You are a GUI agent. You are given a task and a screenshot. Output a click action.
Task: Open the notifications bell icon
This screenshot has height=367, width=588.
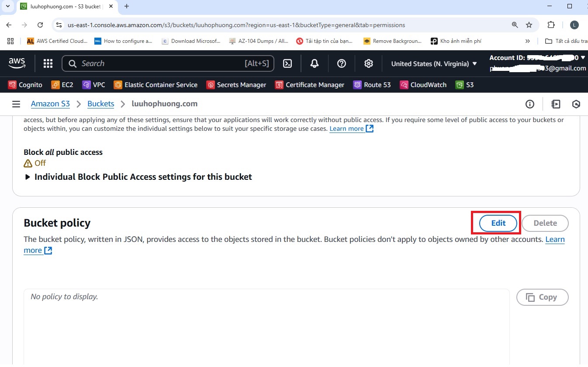coord(315,63)
